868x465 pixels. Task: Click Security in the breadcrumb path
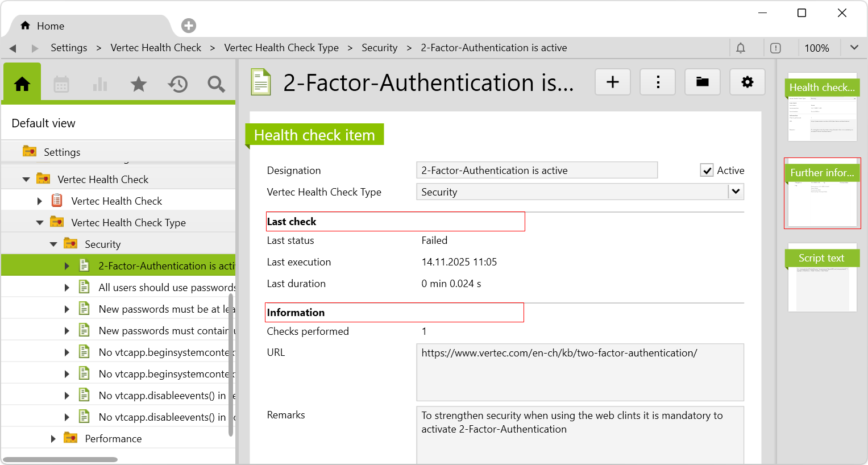(x=379, y=48)
